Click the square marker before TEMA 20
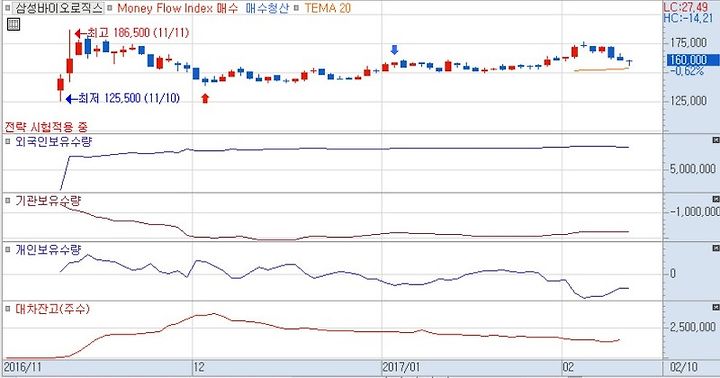 point(297,8)
